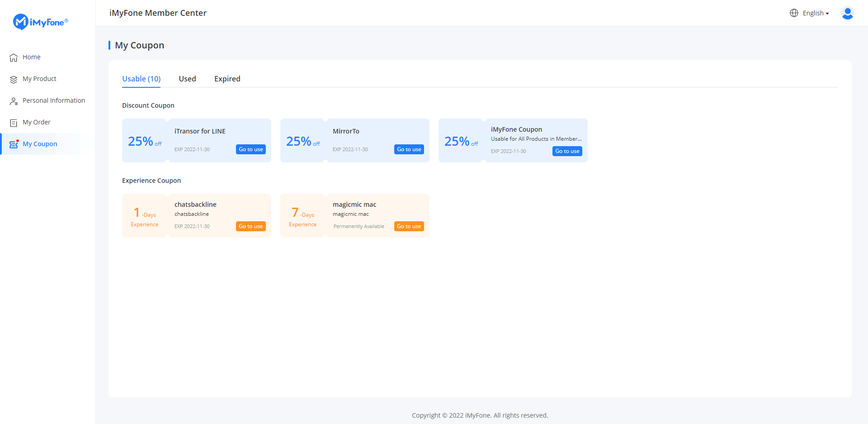868x424 pixels.
Task: Click the My Coupon ticket icon
Action: tap(14, 144)
